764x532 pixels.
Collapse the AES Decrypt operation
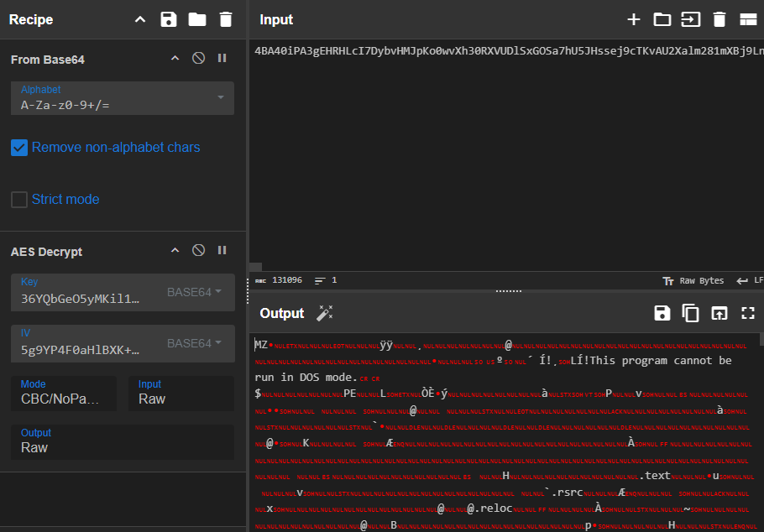click(x=175, y=250)
